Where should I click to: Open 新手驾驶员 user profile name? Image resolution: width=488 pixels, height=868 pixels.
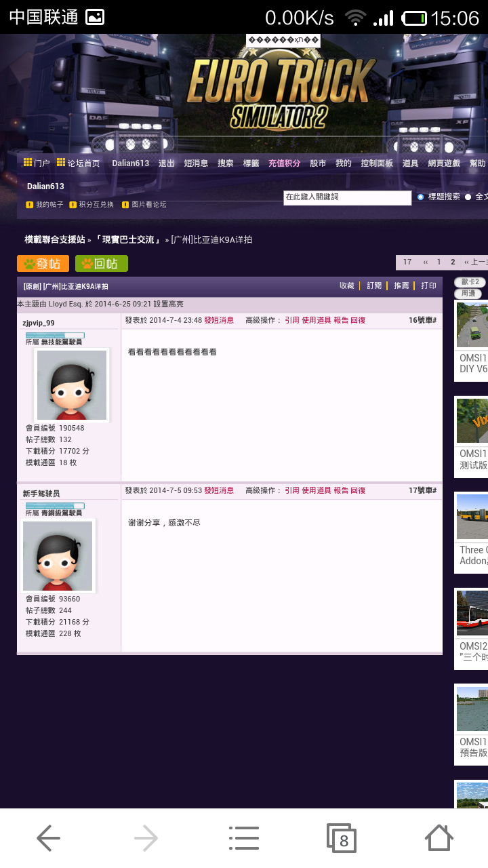click(41, 494)
